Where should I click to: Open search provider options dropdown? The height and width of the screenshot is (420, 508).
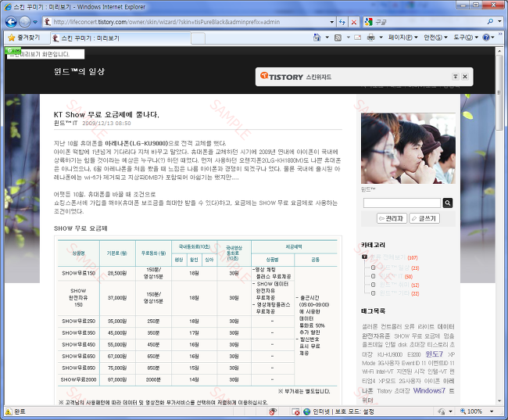(499, 22)
